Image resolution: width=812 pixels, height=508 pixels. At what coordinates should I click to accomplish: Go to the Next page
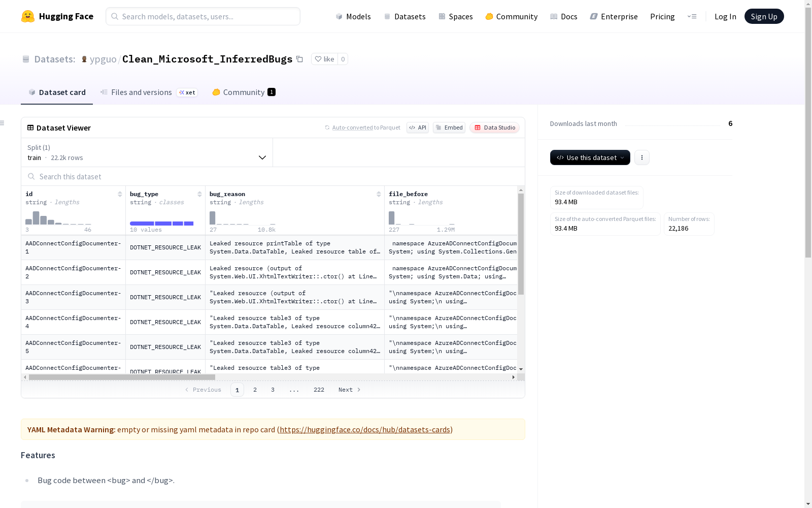(x=350, y=390)
